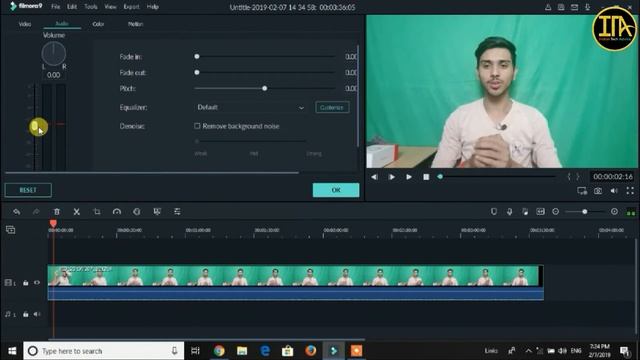Mute audio track 1 speaker icon
Screen dimensions: 640x360
[37, 314]
